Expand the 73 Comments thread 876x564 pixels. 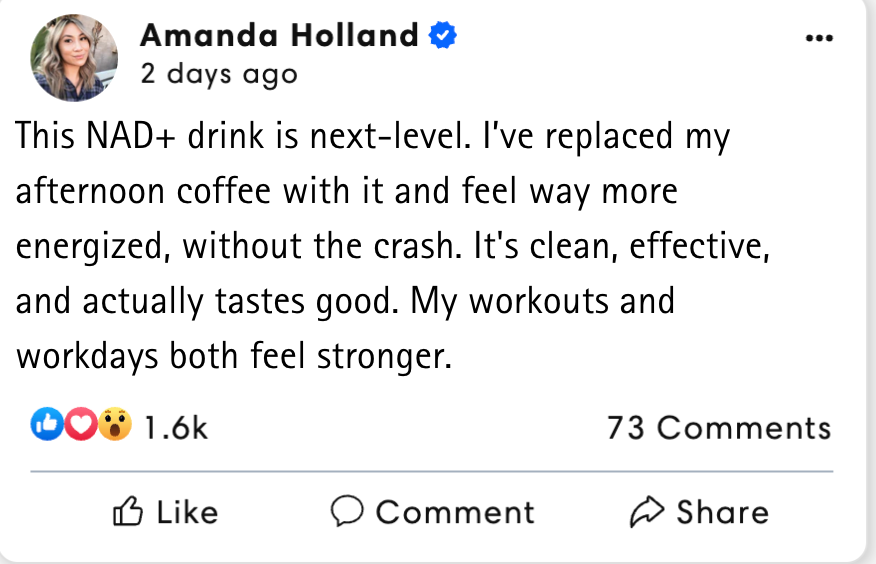click(x=719, y=427)
